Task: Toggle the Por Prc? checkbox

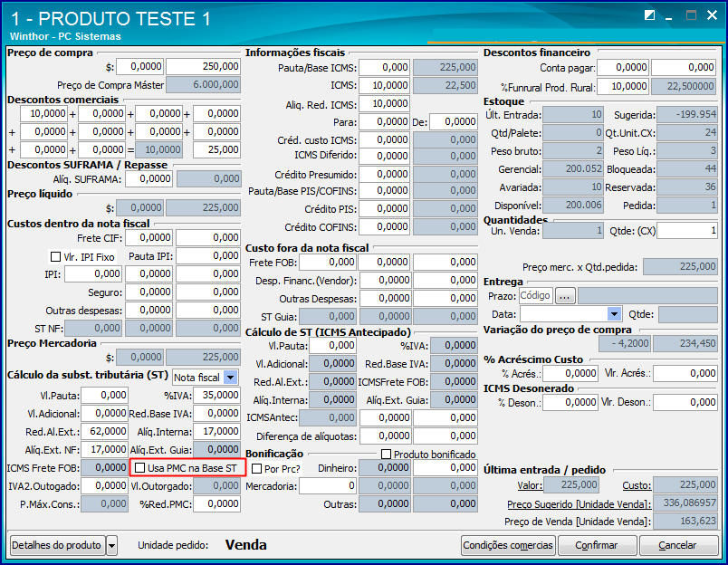Action: tap(257, 469)
